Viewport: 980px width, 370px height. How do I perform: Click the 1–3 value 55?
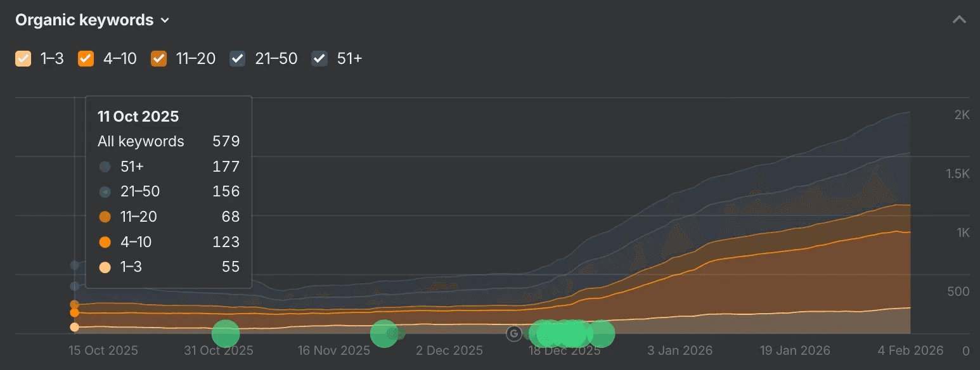click(x=231, y=267)
